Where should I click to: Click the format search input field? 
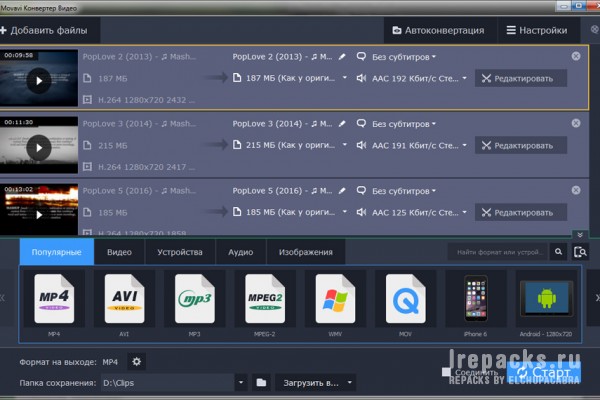pos(499,252)
